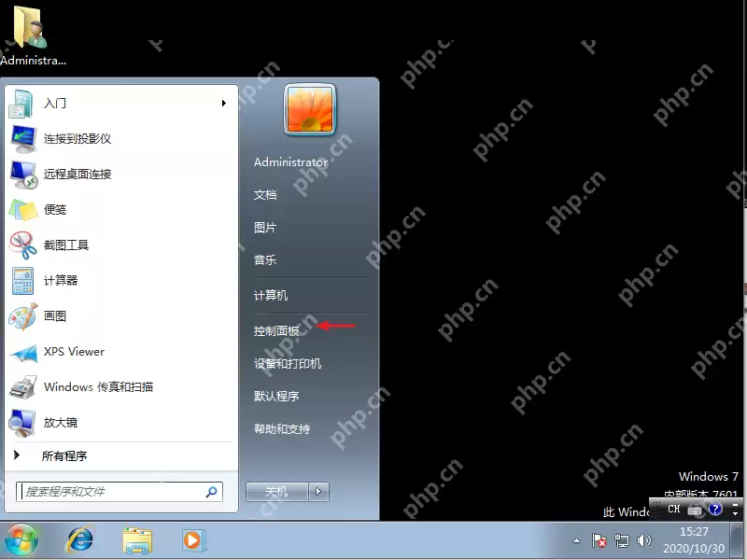Launch Internet Explorer from the taskbar
This screenshot has height=560, width=747.
click(x=79, y=539)
